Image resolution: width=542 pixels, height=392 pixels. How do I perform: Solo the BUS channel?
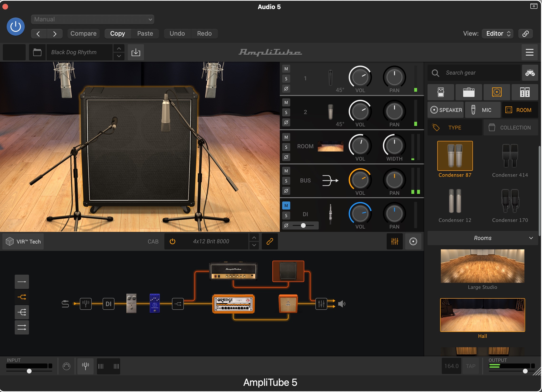click(x=286, y=181)
